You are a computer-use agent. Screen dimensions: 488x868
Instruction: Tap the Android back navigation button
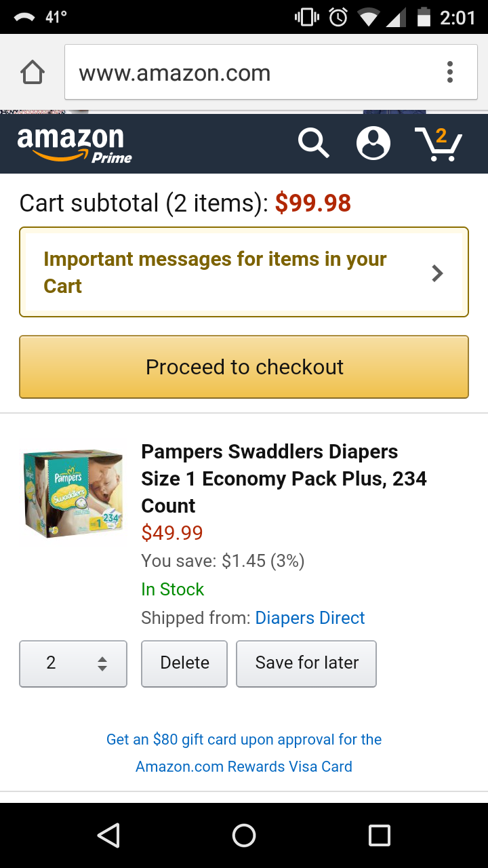[108, 835]
